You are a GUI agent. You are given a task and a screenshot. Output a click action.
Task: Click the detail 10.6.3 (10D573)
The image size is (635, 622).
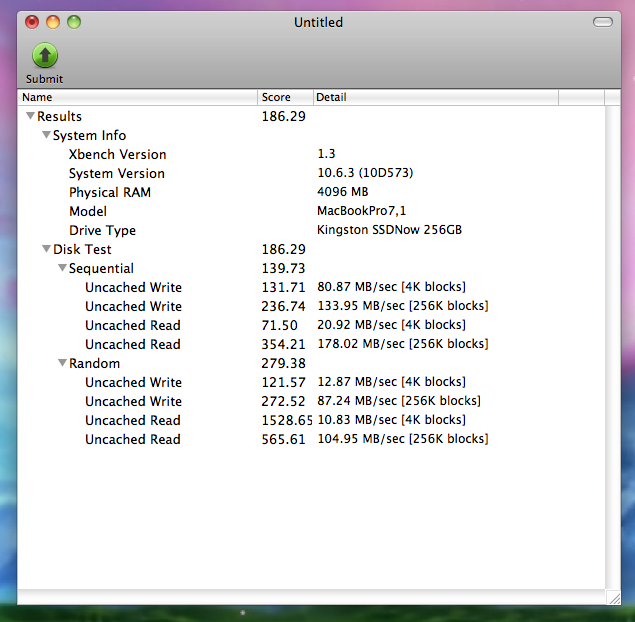tap(365, 173)
